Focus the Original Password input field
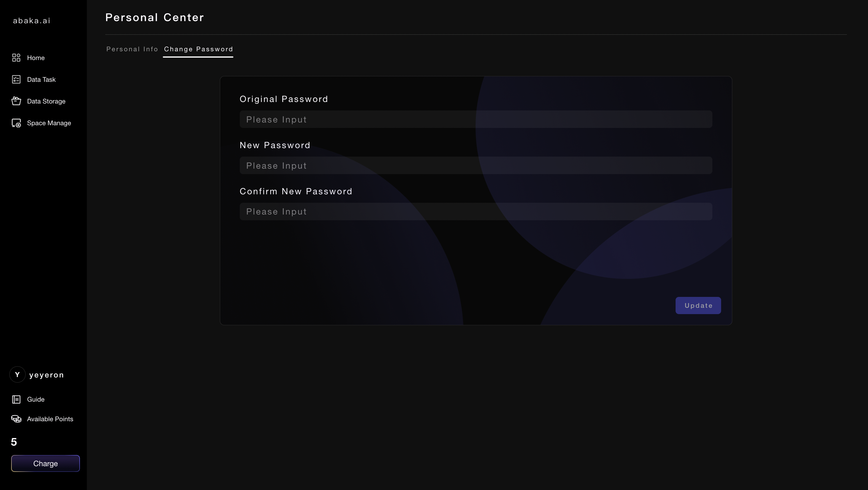The image size is (868, 490). (476, 119)
